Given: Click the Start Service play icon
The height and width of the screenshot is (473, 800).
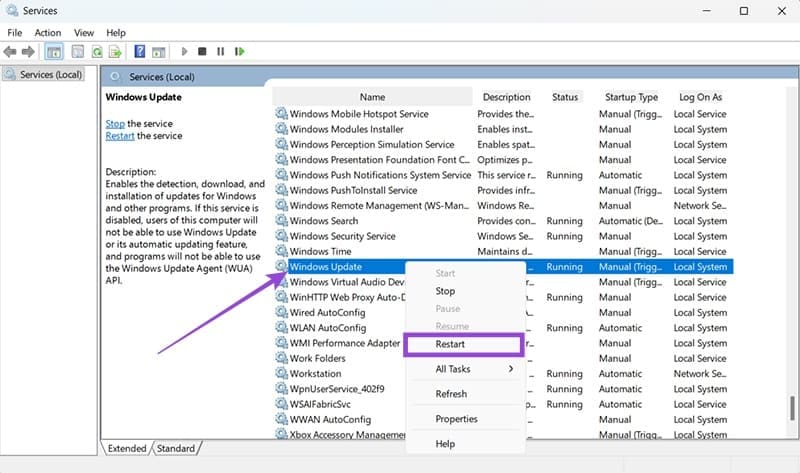Looking at the screenshot, I should pyautogui.click(x=184, y=51).
